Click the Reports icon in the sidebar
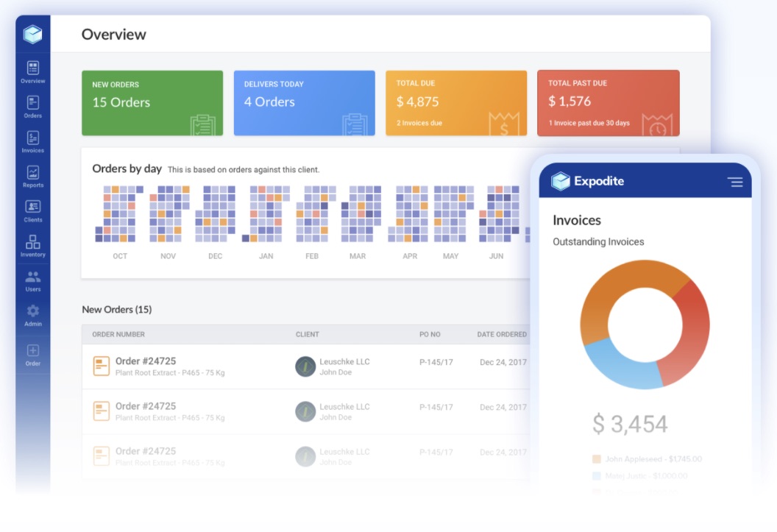Image resolution: width=777 pixels, height=532 pixels. [x=32, y=174]
